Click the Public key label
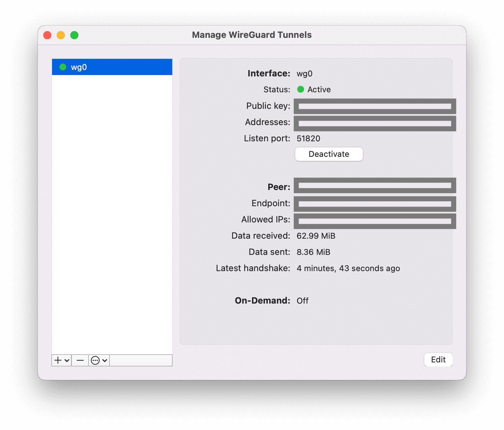Viewport: 504px width, 430px height. tap(268, 106)
